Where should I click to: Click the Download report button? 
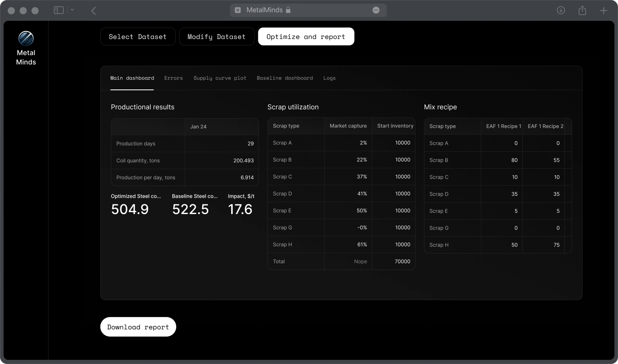(x=138, y=327)
